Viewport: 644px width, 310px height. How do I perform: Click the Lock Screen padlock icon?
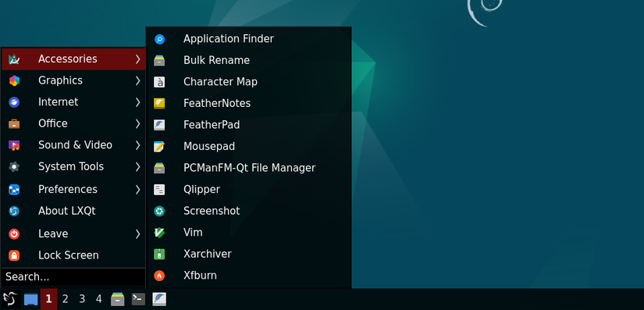click(14, 255)
